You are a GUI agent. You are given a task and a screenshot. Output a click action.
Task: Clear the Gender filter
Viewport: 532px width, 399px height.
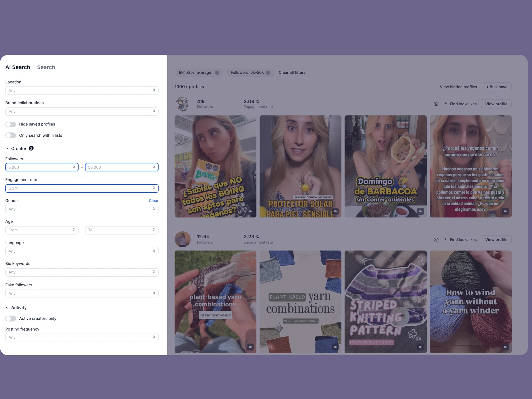pyautogui.click(x=154, y=201)
